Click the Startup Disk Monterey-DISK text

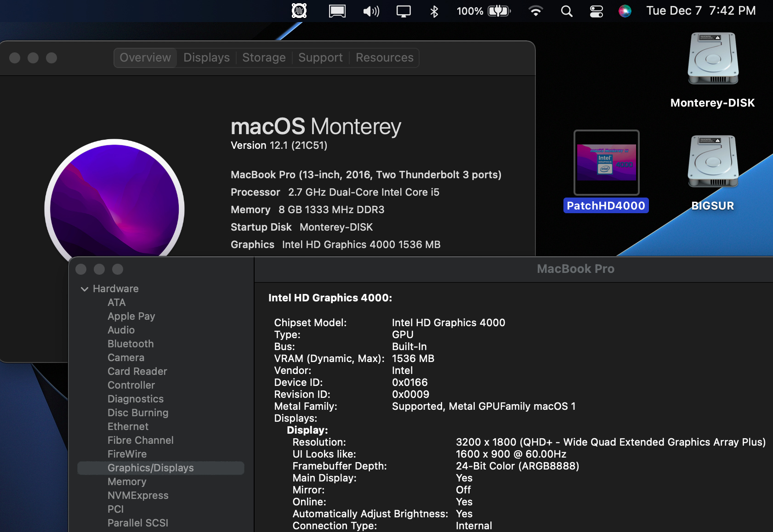tap(302, 227)
